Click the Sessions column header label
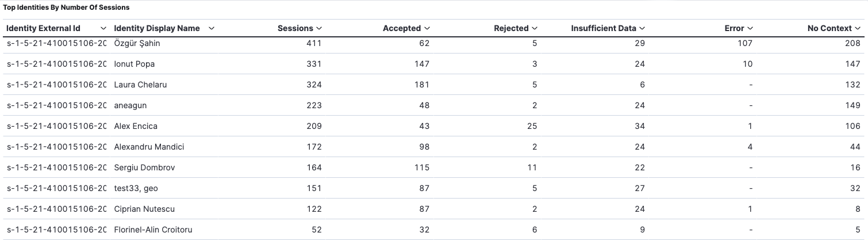Viewport: 868px width, 240px height. click(x=295, y=28)
